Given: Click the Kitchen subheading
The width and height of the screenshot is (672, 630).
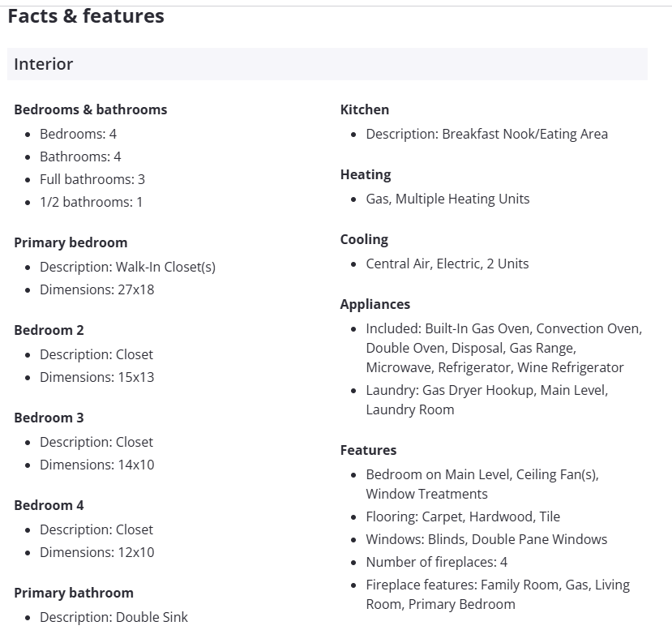Looking at the screenshot, I should 364,109.
